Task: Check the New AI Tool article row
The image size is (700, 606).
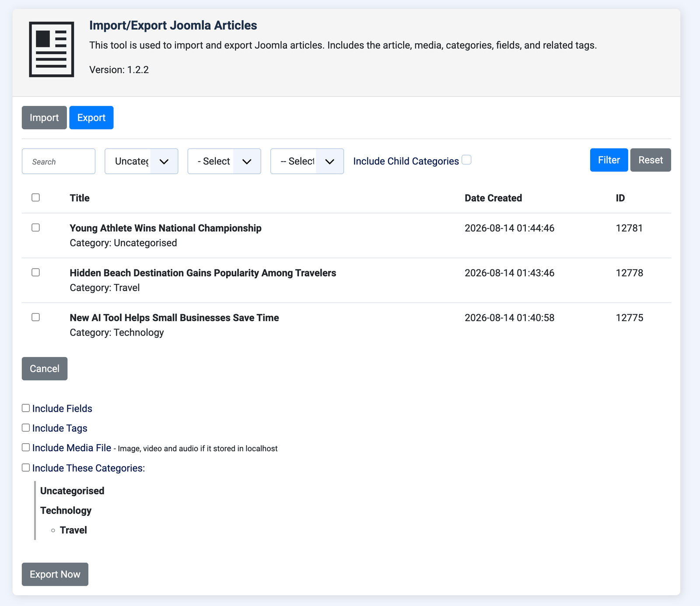Action: pos(36,317)
